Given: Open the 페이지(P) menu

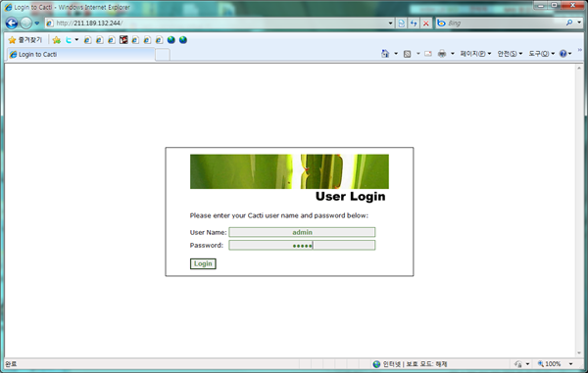Looking at the screenshot, I should point(475,54).
